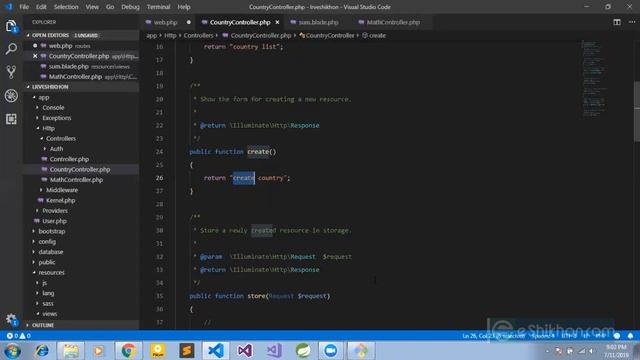The image size is (640, 360).
Task: Click the create method breadcrumb
Action: click(374, 36)
